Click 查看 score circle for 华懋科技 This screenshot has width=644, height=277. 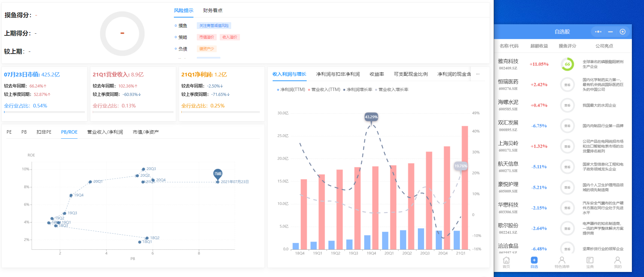pyautogui.click(x=568, y=208)
